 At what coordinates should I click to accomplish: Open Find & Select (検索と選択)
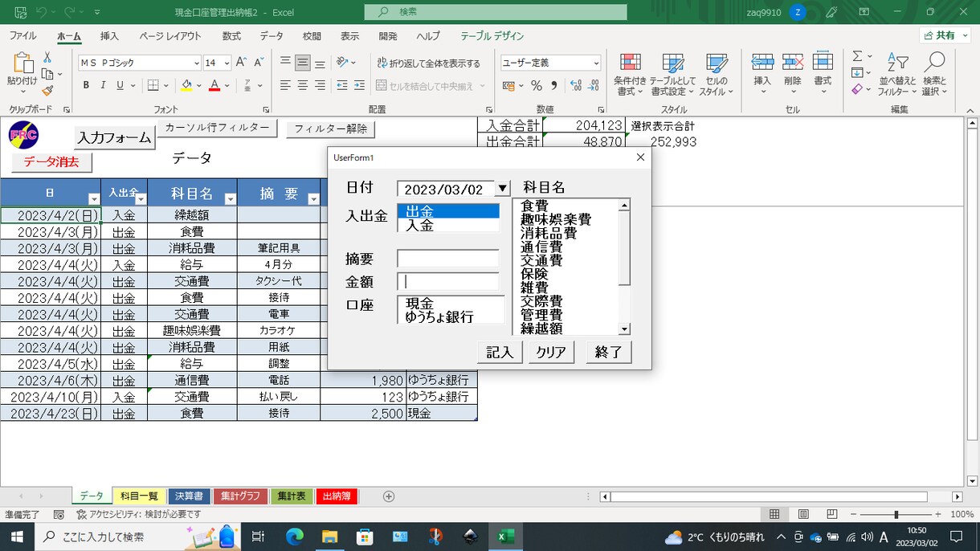pyautogui.click(x=934, y=75)
